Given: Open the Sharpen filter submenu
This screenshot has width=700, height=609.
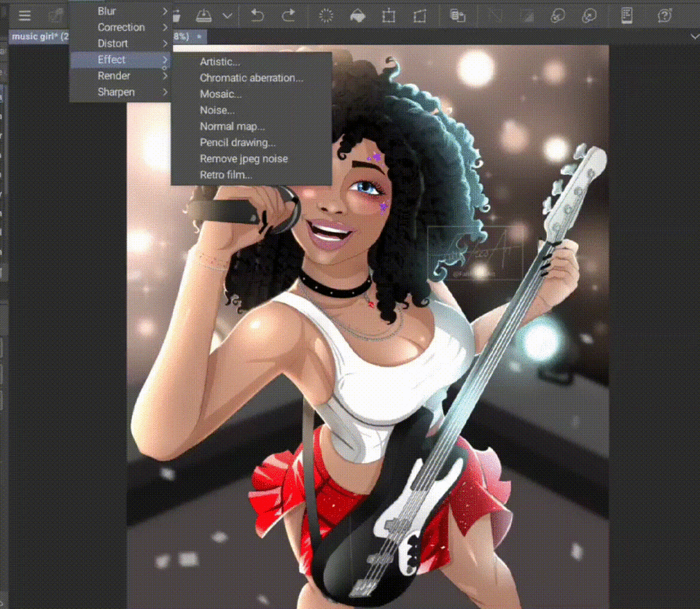Looking at the screenshot, I should (120, 92).
